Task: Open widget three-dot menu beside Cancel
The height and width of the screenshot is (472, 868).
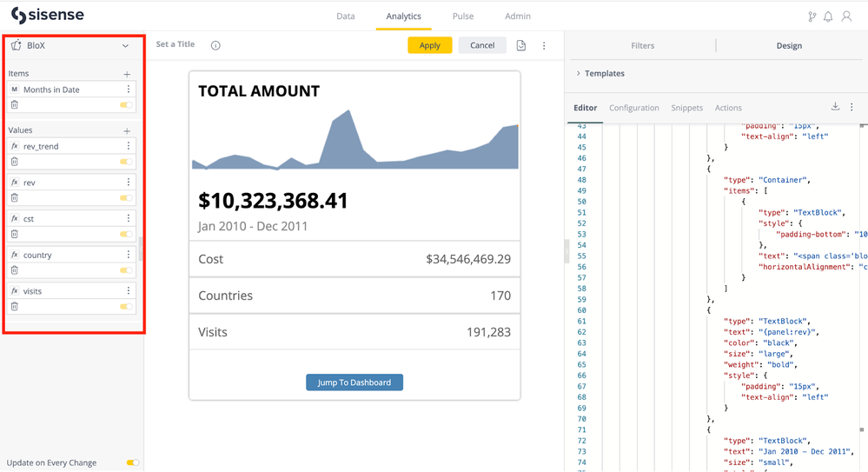Action: coord(545,46)
